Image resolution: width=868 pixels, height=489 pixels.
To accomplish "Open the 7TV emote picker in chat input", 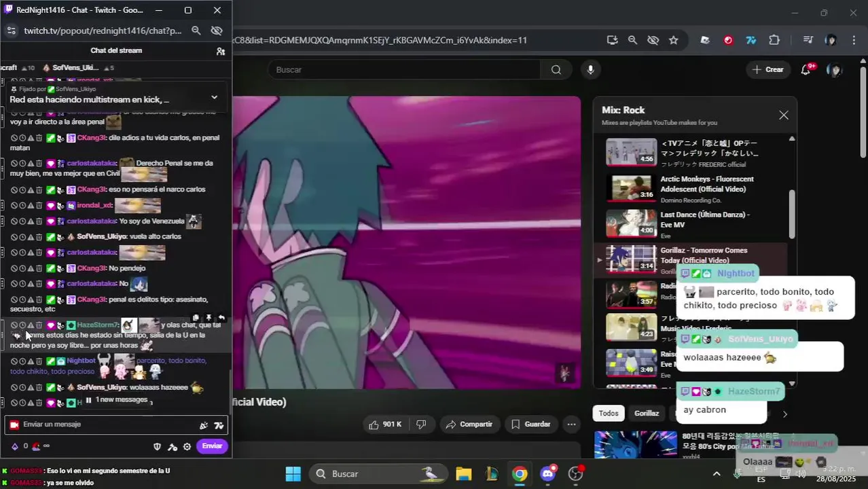I will pyautogui.click(x=218, y=425).
